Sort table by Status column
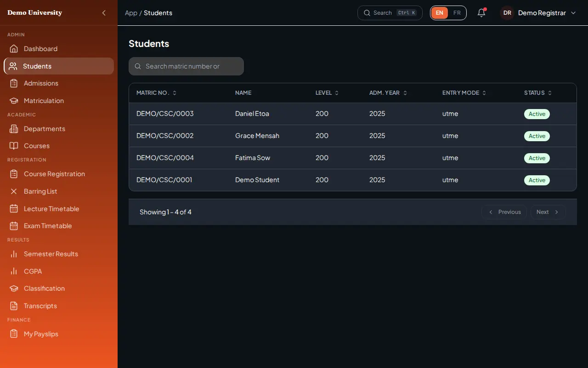 pos(538,93)
